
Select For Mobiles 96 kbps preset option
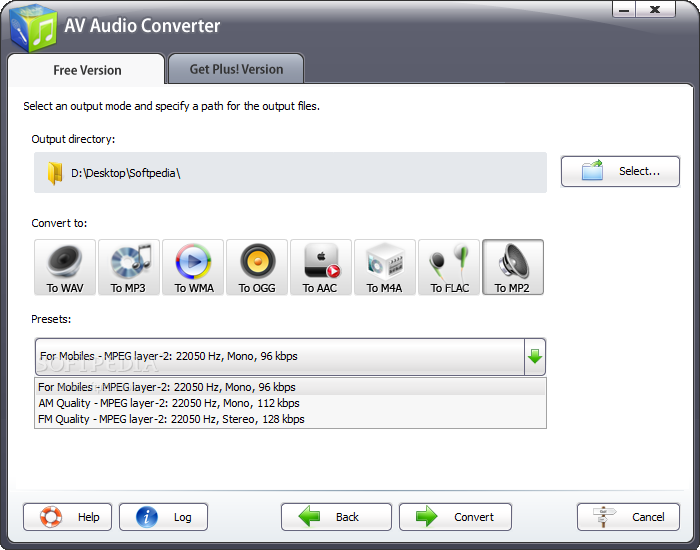pyautogui.click(x=290, y=387)
